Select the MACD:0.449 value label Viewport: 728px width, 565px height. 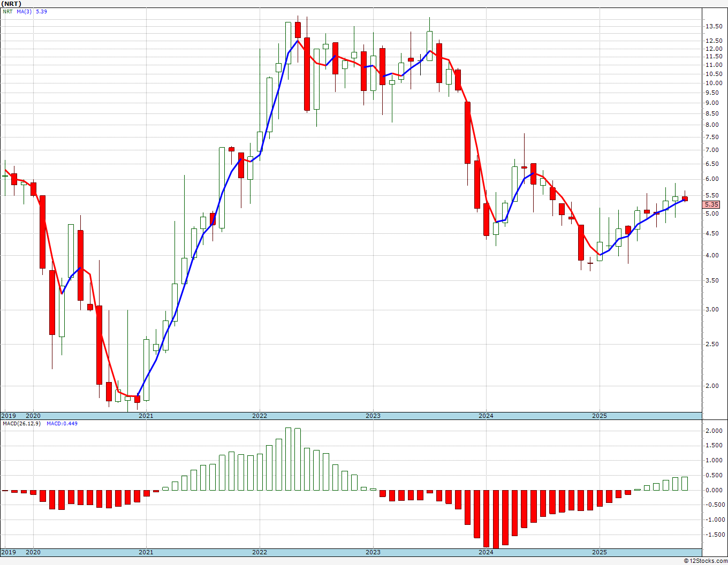[x=62, y=423]
